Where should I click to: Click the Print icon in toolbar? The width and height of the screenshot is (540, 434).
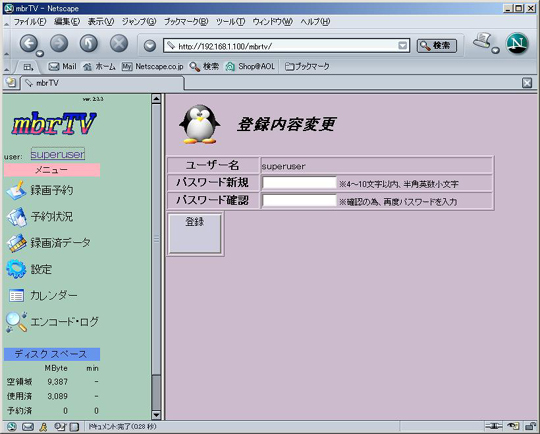pyautogui.click(x=483, y=41)
